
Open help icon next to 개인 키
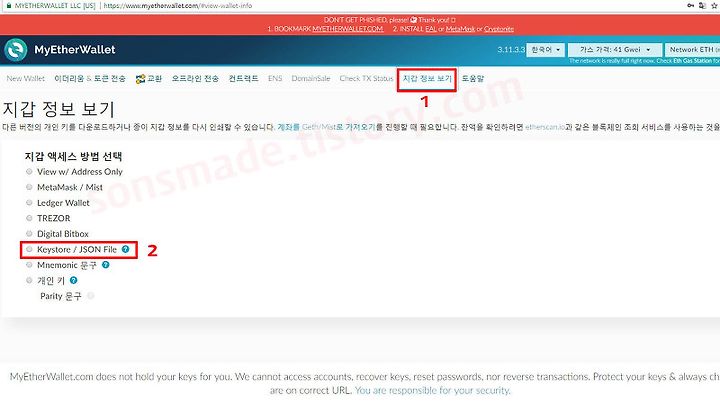pos(73,280)
